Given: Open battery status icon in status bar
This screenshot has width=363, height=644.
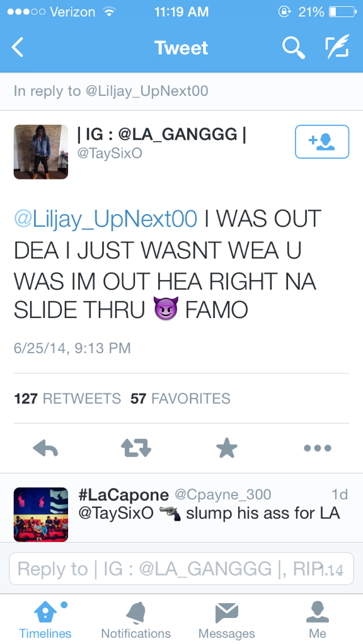Looking at the screenshot, I should pyautogui.click(x=343, y=12).
